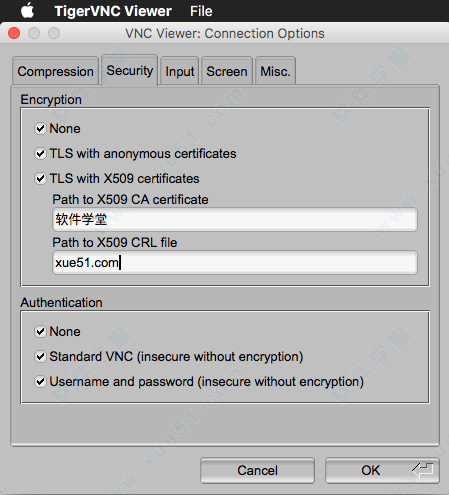Click the yellow minimize window button
Screen dimensions: 449x495
click(x=34, y=33)
